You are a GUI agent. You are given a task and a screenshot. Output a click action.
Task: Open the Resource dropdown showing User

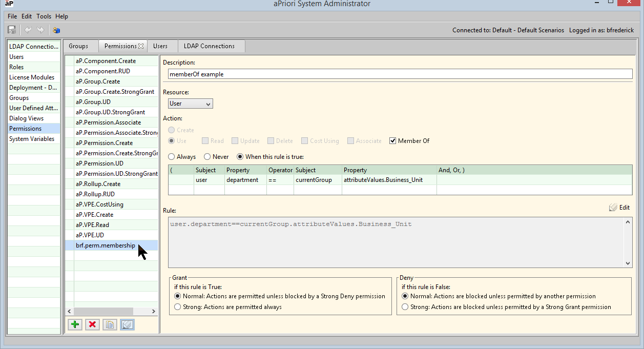[x=191, y=104]
